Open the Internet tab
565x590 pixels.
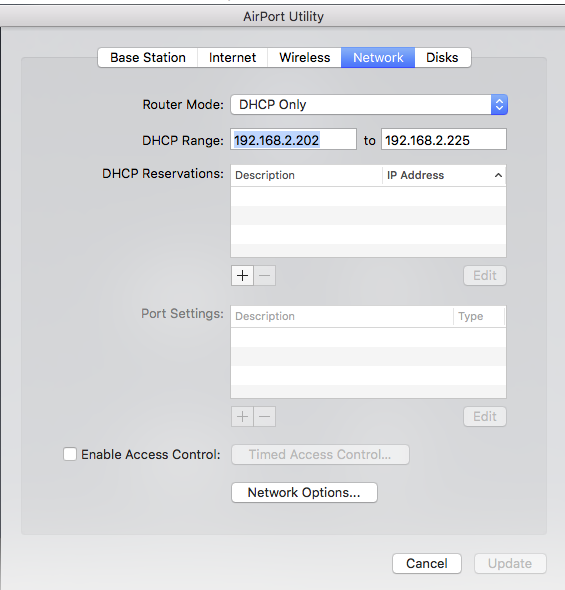(232, 58)
